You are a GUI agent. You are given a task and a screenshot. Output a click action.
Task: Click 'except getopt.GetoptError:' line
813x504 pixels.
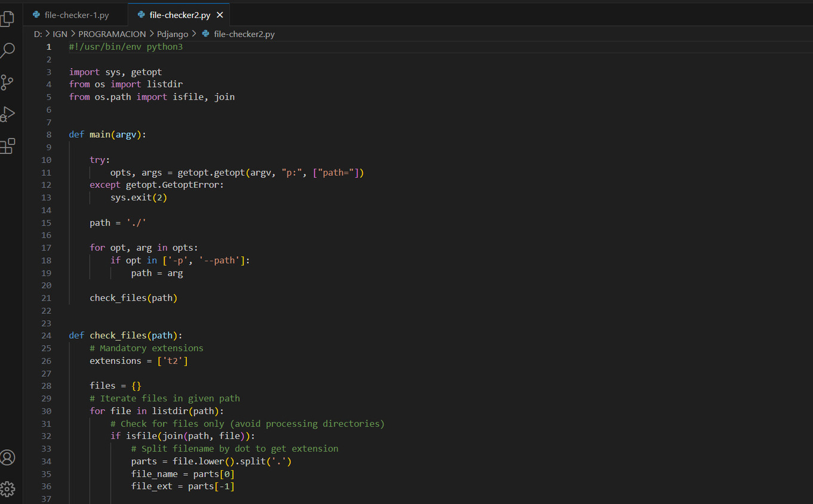tap(157, 185)
